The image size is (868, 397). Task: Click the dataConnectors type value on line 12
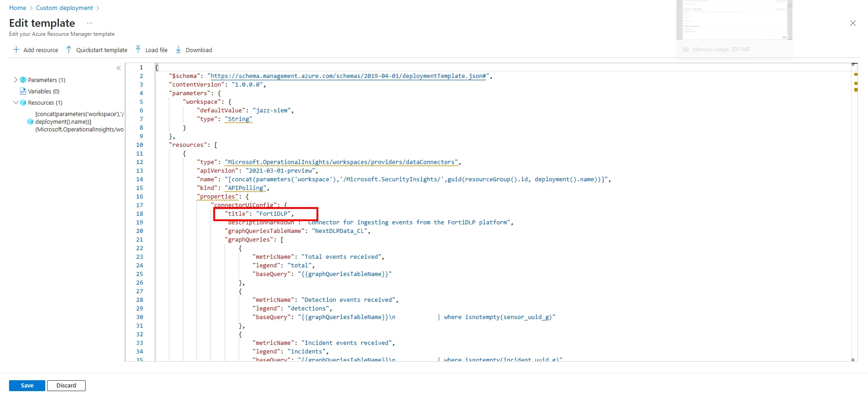tap(341, 162)
